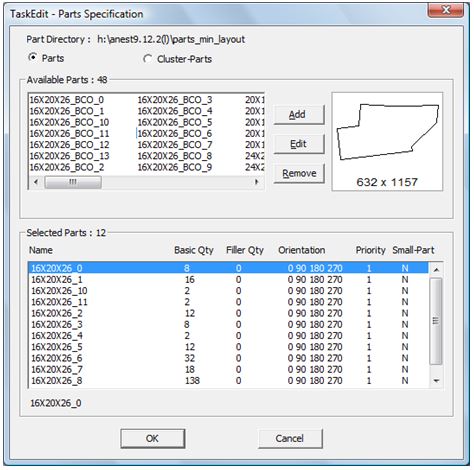
Task: Click the part shape preview thumbnail
Action: coord(387,141)
